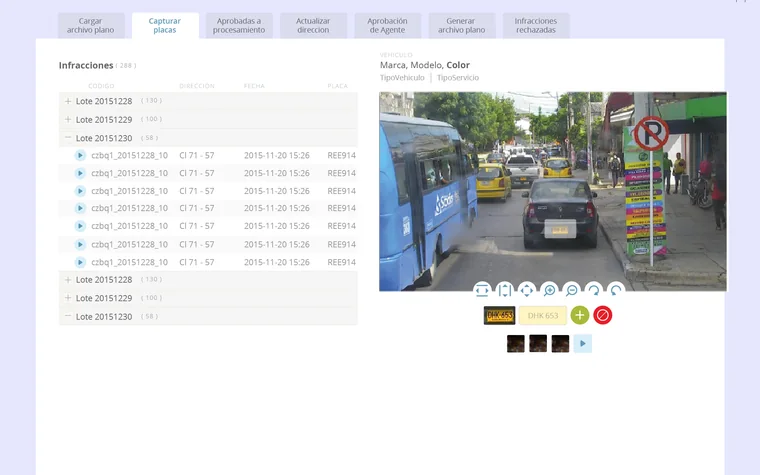Open Generar archivo plano tab
The image size is (760, 475).
point(461,26)
